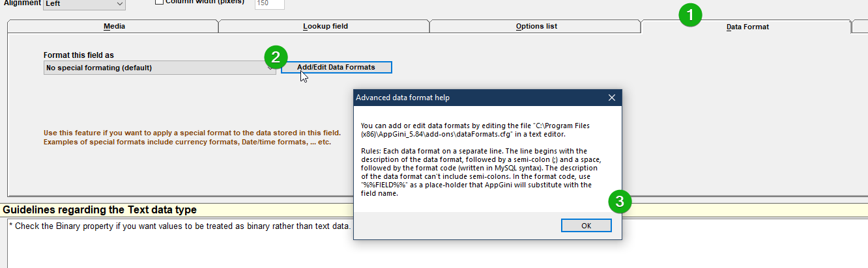868x268 pixels.
Task: Click the orange special format hint text
Action: click(192, 137)
